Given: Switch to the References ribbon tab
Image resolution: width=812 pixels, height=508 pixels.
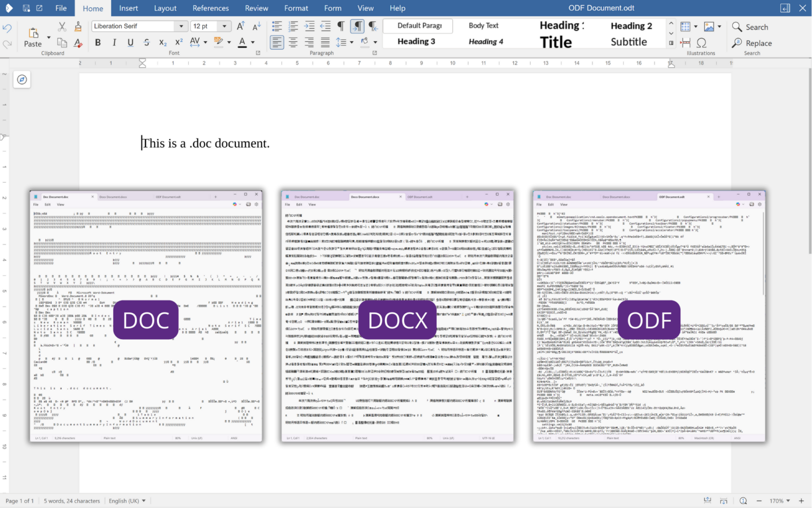Looking at the screenshot, I should click(210, 8).
